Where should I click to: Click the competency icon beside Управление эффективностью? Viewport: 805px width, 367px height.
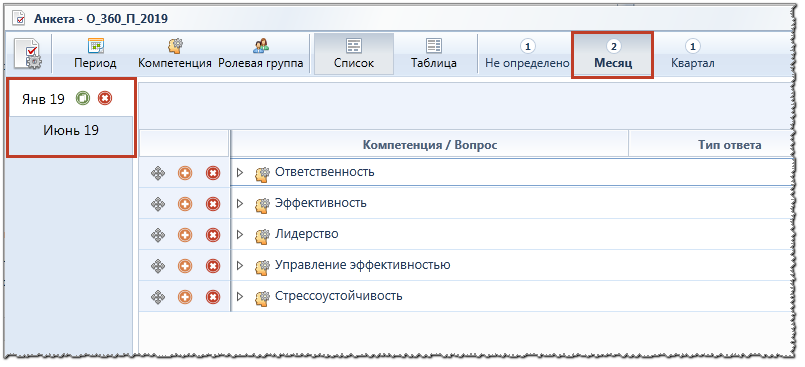click(x=262, y=267)
